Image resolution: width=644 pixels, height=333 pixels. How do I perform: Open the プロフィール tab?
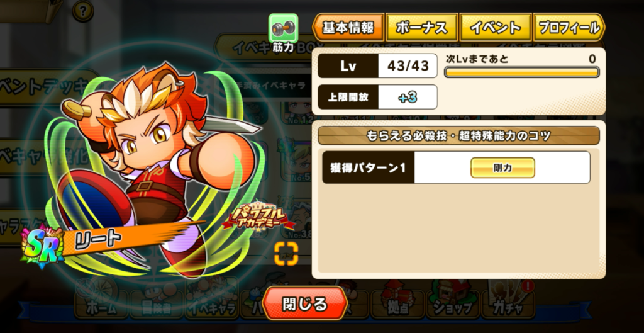(569, 27)
